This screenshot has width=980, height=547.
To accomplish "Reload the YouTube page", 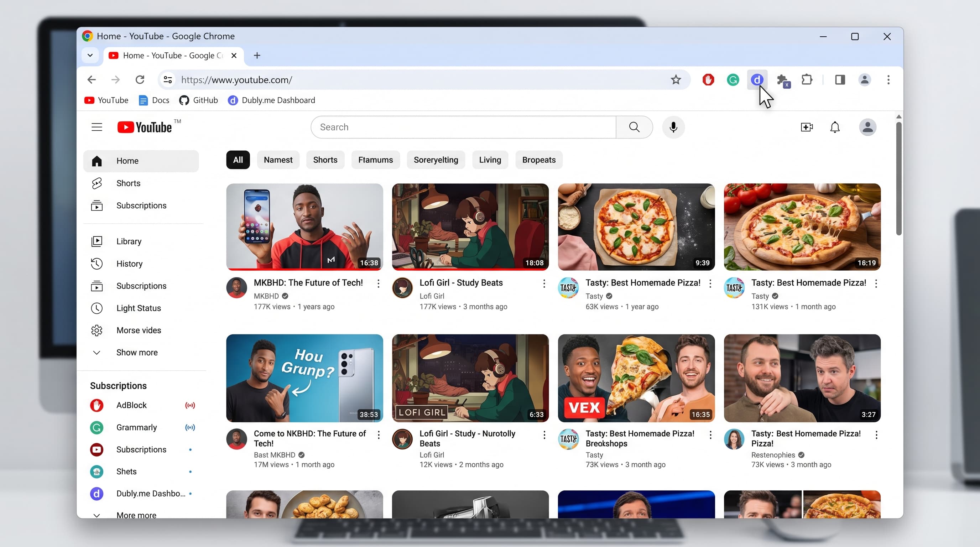I will click(140, 80).
